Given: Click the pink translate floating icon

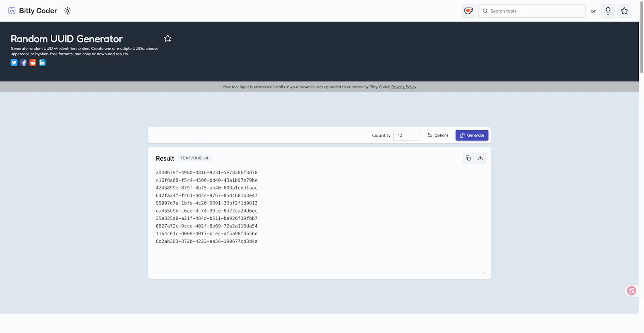Looking at the screenshot, I should (632, 291).
